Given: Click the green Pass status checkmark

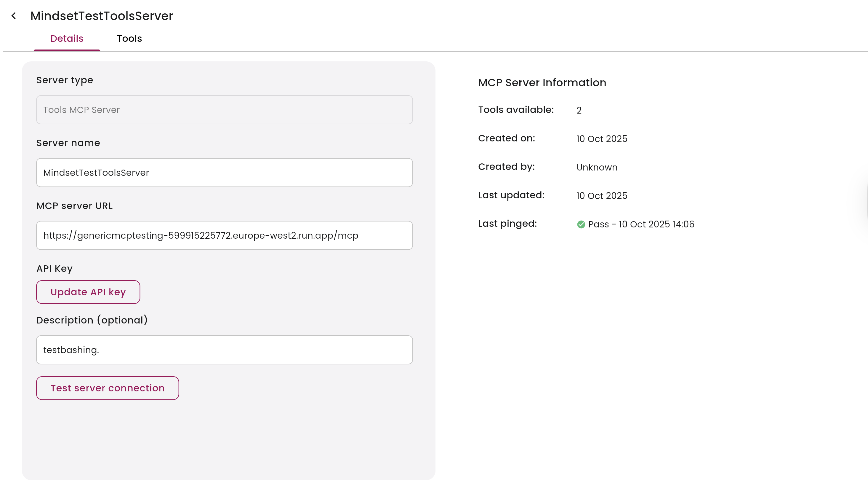Looking at the screenshot, I should click(x=581, y=224).
